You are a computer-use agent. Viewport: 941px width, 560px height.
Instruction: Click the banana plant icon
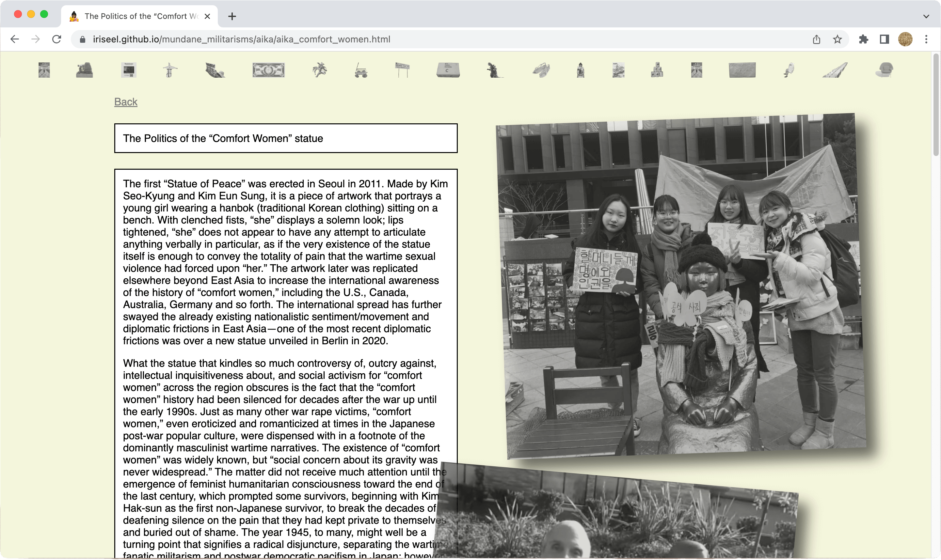pos(320,70)
